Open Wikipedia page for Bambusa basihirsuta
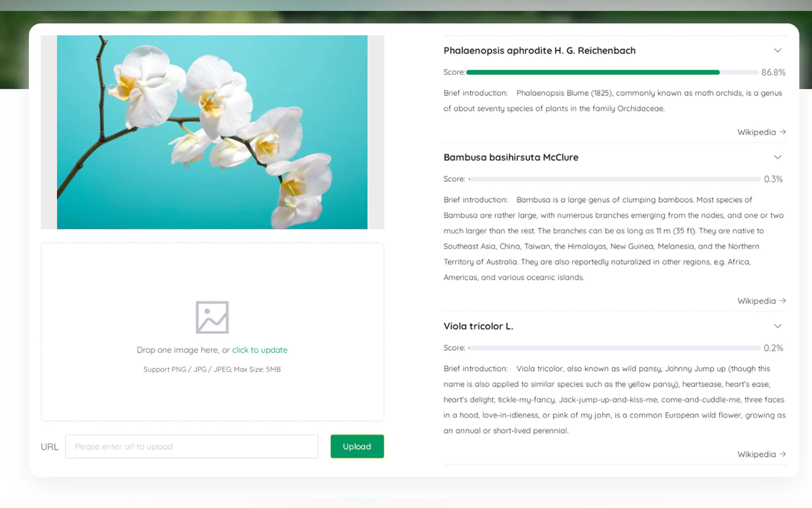812x508 pixels. tap(757, 301)
